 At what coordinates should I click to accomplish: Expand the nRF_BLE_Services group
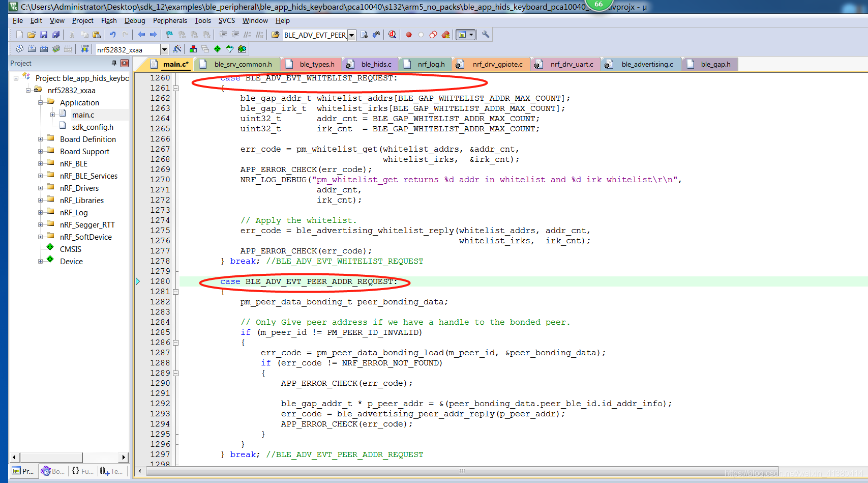pos(40,176)
